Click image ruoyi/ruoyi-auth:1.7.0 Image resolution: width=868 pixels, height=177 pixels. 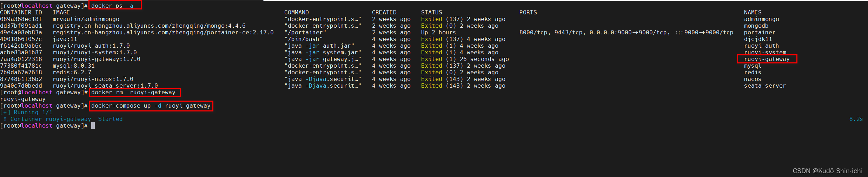91,46
